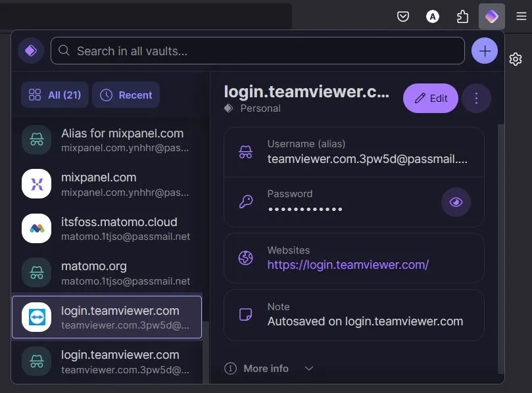Switch to the Recent tab
The height and width of the screenshot is (393, 532).
click(x=126, y=95)
